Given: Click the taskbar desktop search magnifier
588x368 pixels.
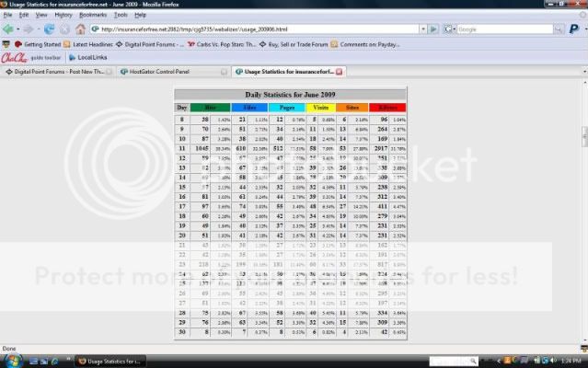Looking at the screenshot, I should pyautogui.click(x=473, y=361).
